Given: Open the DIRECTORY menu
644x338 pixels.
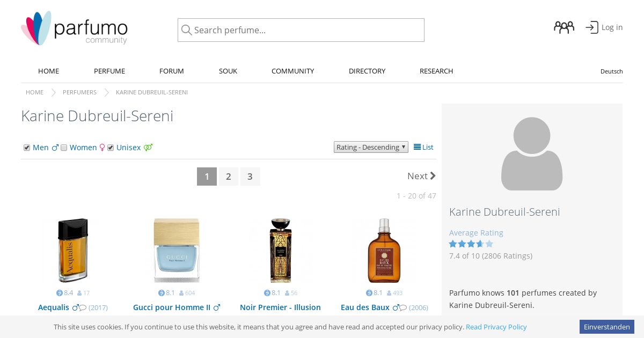Looking at the screenshot, I should (x=367, y=71).
